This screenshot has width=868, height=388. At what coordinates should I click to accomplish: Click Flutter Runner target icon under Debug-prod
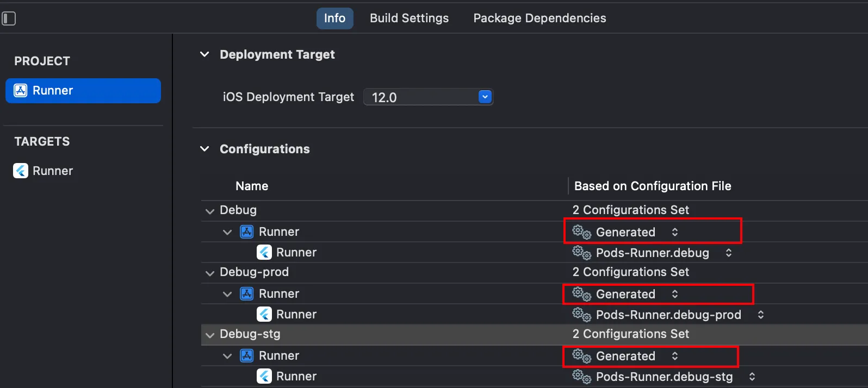coord(264,314)
